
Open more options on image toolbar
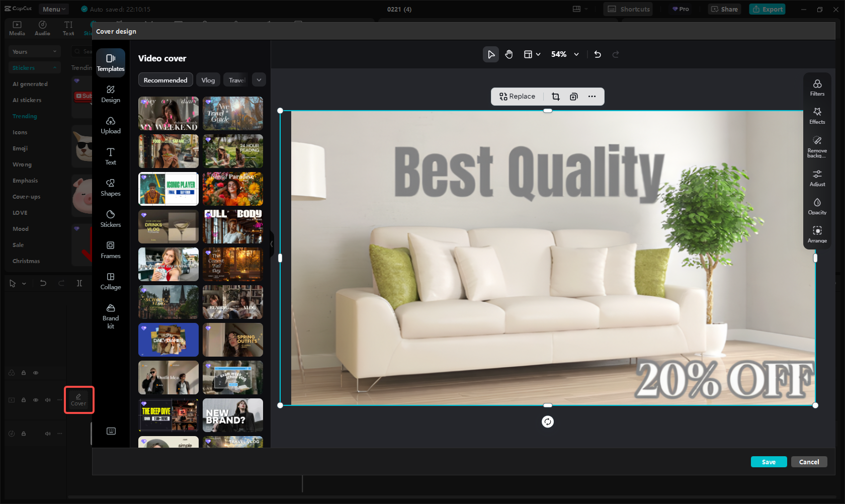pyautogui.click(x=592, y=97)
